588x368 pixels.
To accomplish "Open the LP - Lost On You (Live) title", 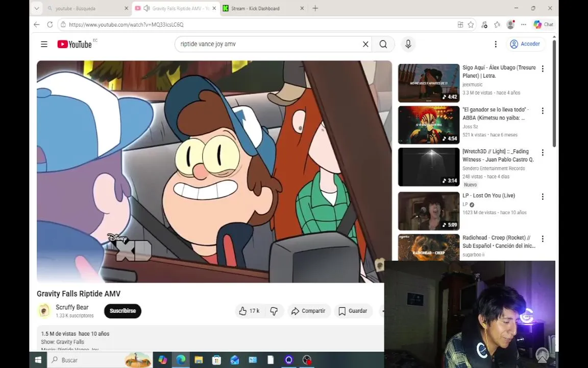I will [x=488, y=196].
